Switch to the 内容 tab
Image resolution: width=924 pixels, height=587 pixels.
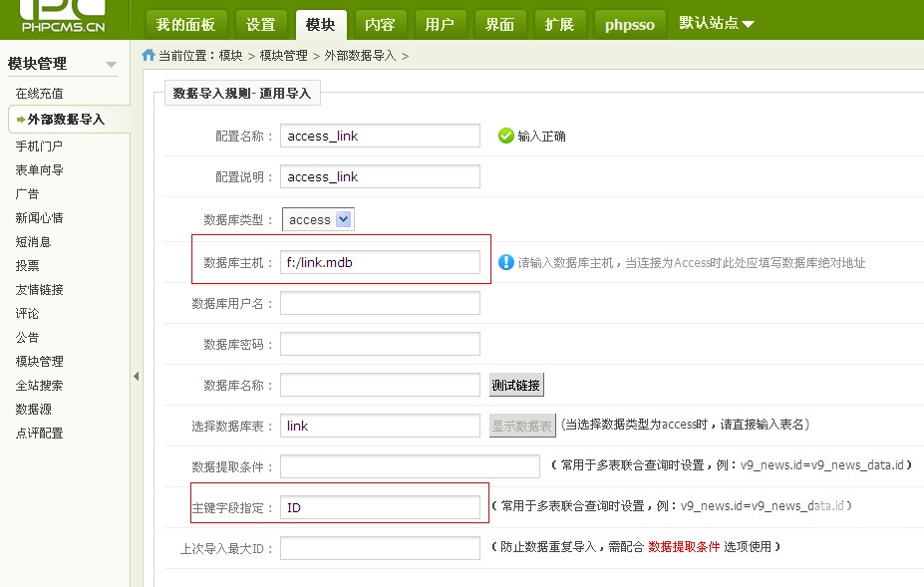[380, 24]
